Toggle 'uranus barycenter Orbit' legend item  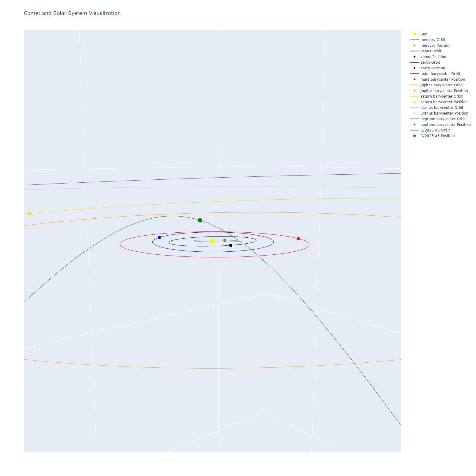(x=441, y=108)
